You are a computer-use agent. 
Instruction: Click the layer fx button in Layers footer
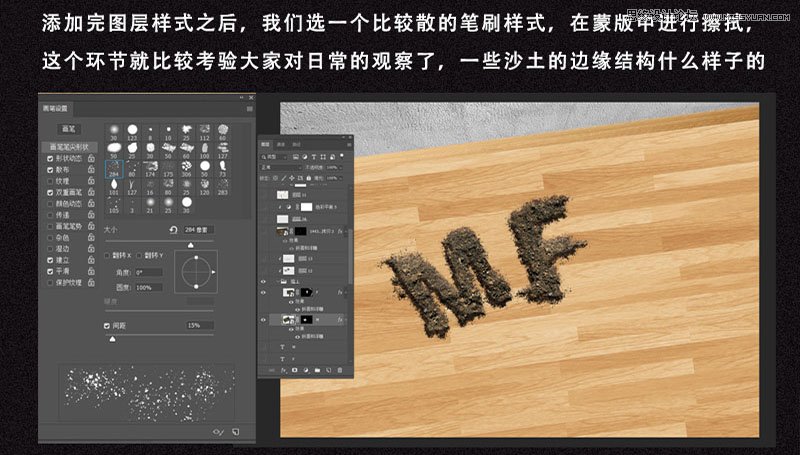pos(283,370)
